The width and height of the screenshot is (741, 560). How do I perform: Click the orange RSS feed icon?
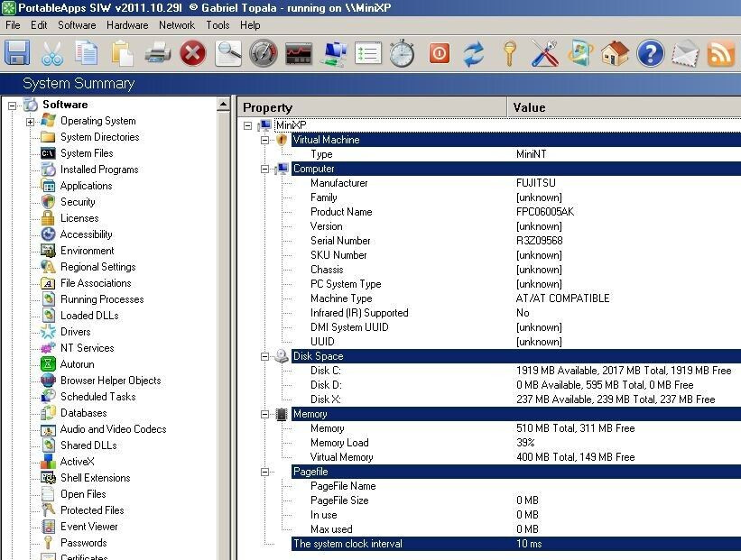pos(720,53)
